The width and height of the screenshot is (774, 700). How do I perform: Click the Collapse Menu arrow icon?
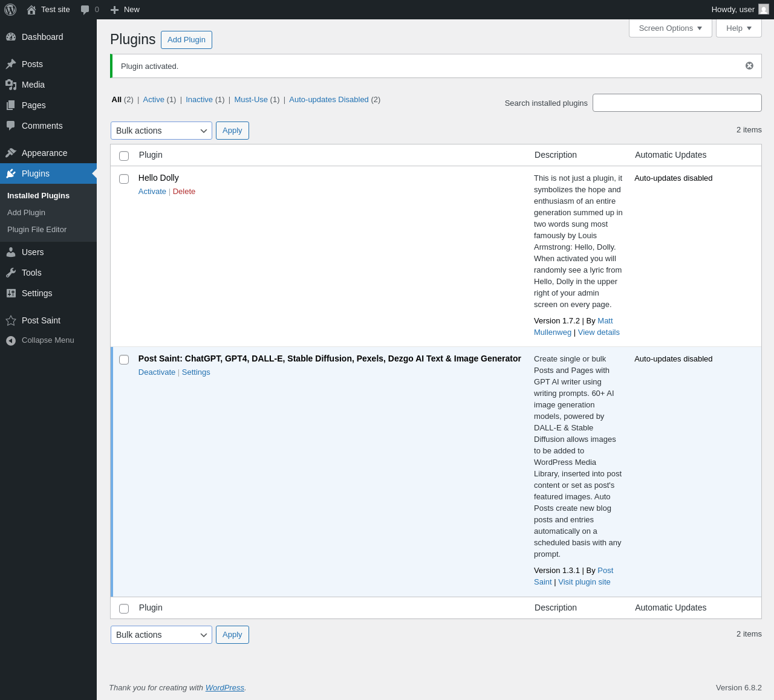pyautogui.click(x=11, y=340)
